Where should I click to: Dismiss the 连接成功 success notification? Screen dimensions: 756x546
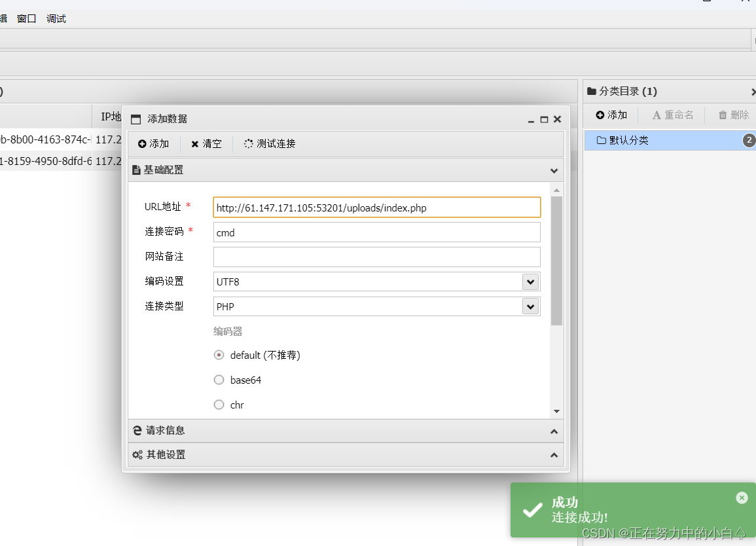click(742, 498)
